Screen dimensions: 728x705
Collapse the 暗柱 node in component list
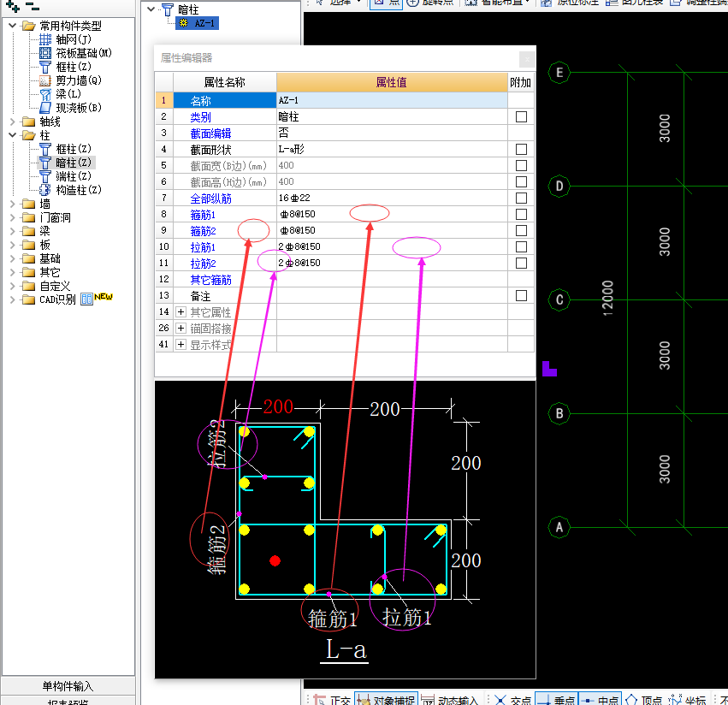point(151,9)
